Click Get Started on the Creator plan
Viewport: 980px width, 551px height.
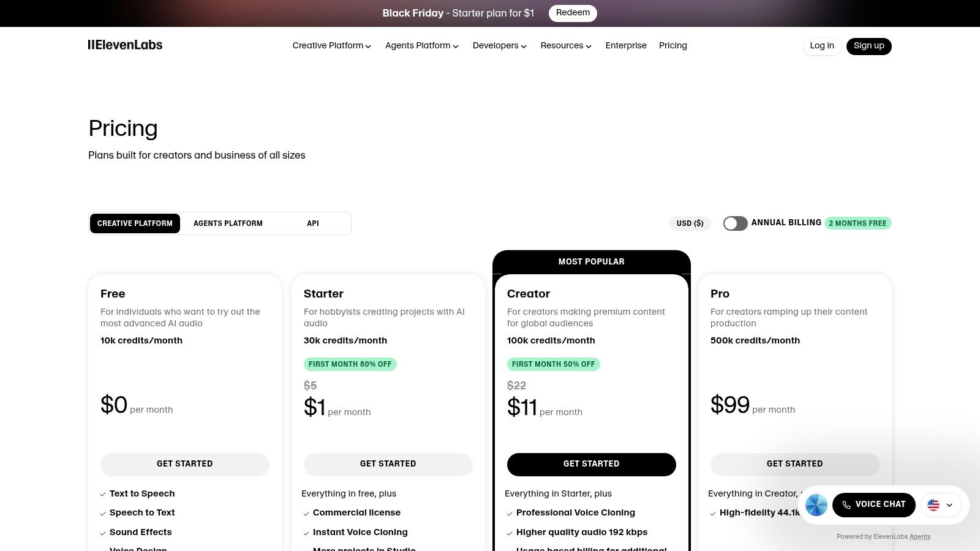click(591, 464)
